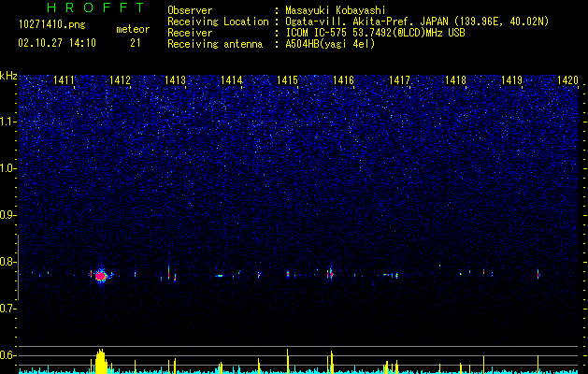Click the 1.1 kHz frequency label
Viewport: 588px width, 374px height.
pos(7,122)
